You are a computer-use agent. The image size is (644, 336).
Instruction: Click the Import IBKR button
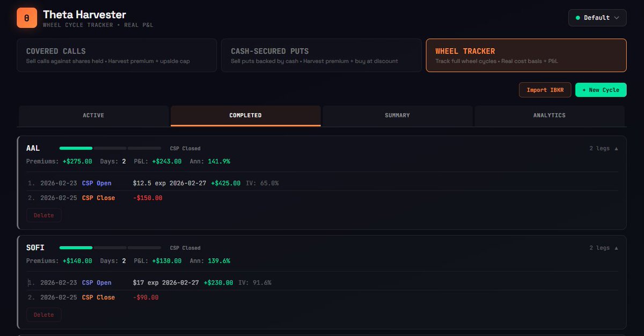[x=545, y=90]
